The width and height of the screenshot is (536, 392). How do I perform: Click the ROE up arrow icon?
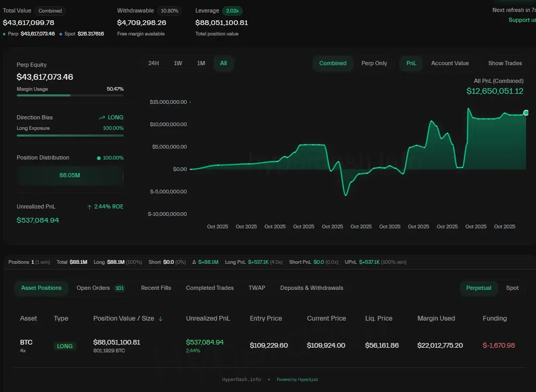(x=89, y=207)
